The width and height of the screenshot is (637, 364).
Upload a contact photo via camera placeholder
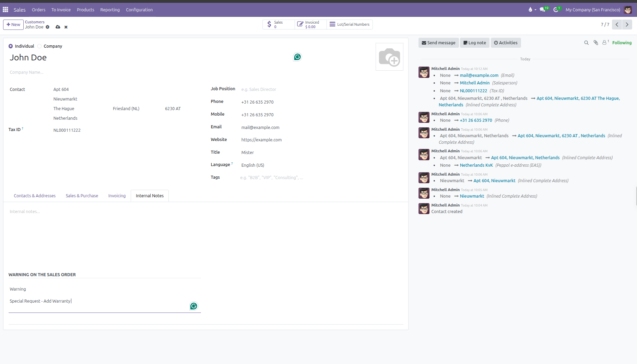(389, 57)
